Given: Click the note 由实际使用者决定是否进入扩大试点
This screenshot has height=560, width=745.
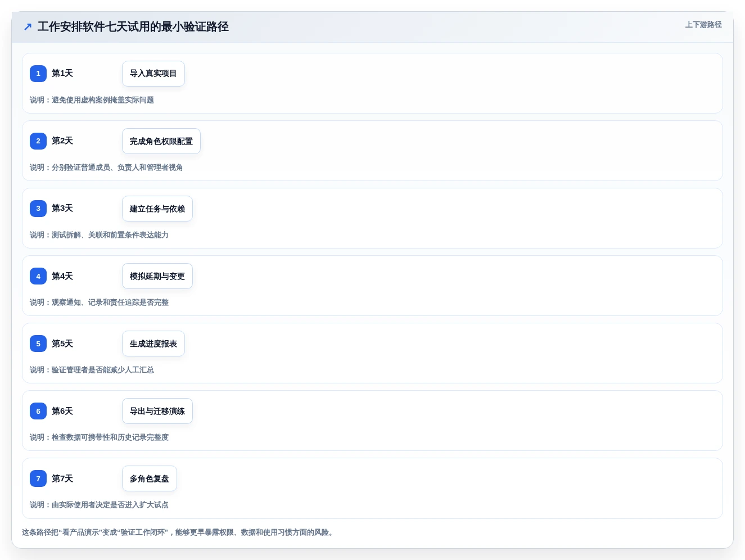Looking at the screenshot, I should click(x=110, y=505).
